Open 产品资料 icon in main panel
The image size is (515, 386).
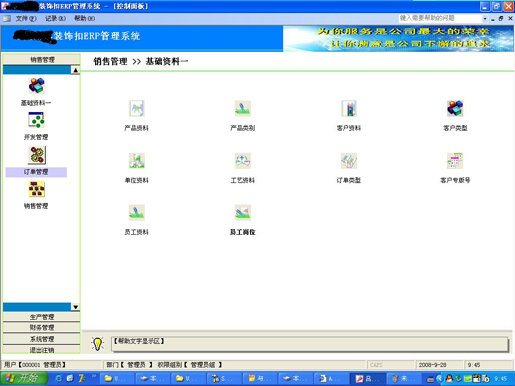pyautogui.click(x=137, y=108)
